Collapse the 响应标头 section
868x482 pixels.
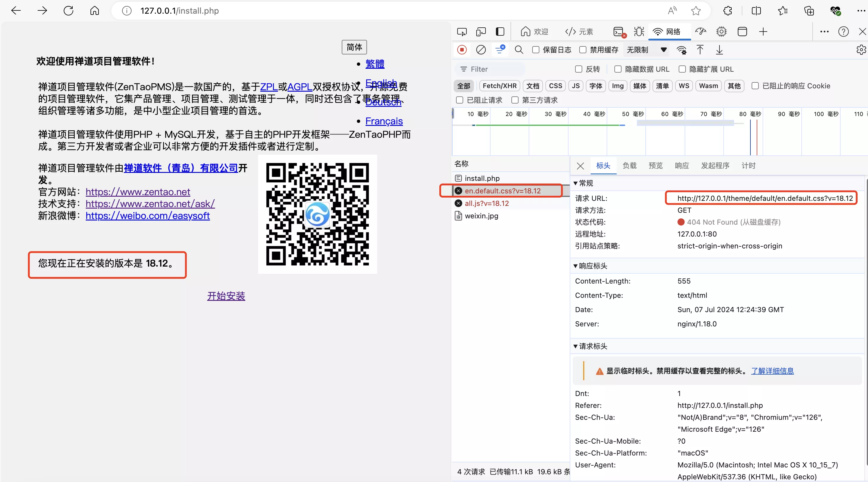(575, 266)
